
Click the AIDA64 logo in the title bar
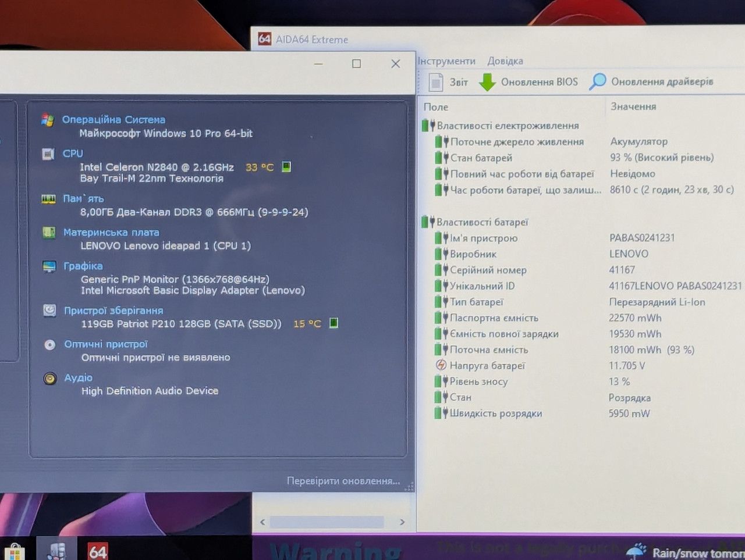coord(265,39)
